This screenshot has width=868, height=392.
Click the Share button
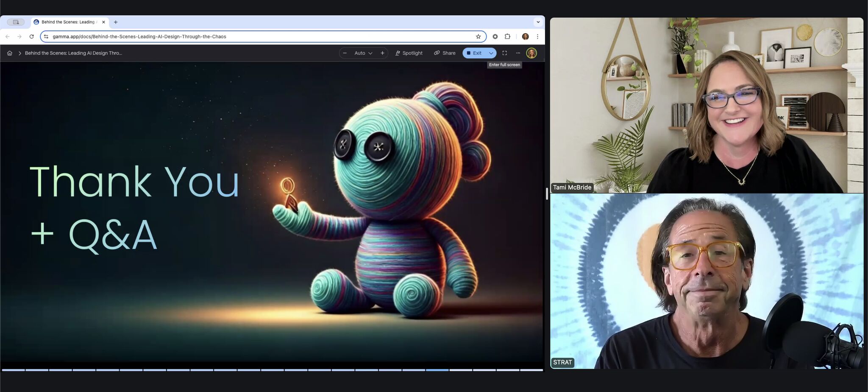tap(445, 53)
